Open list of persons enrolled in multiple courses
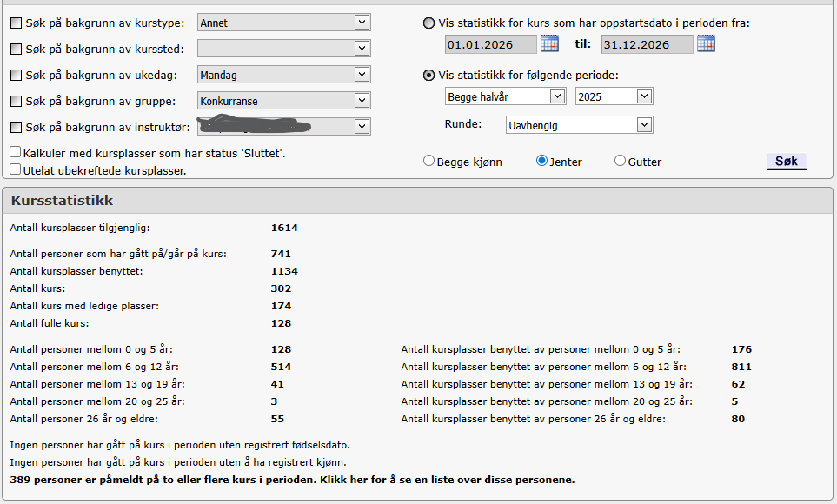Viewport: 837px width, 504px height. click(x=292, y=480)
